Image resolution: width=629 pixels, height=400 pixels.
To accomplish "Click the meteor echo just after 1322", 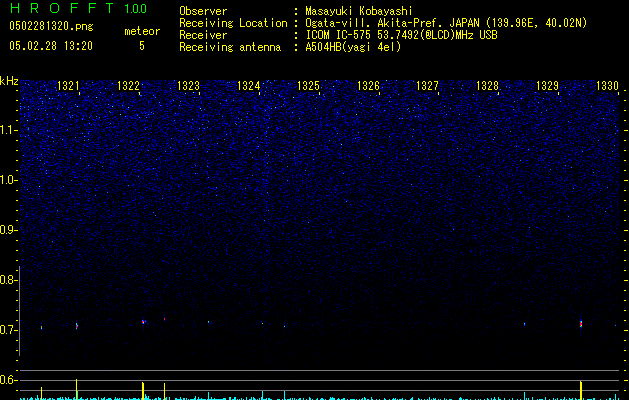I will coord(143,322).
